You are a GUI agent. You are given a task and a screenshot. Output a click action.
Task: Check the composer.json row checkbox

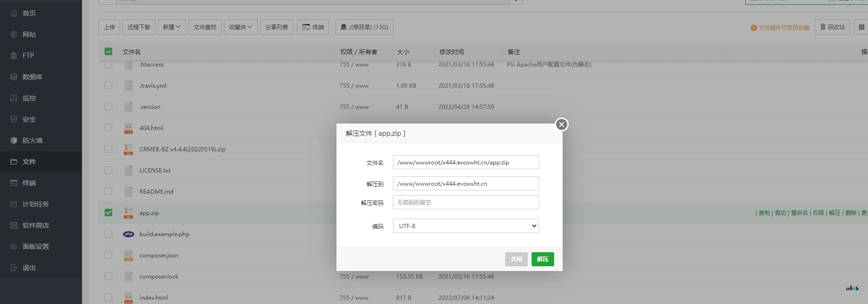pyautogui.click(x=108, y=255)
